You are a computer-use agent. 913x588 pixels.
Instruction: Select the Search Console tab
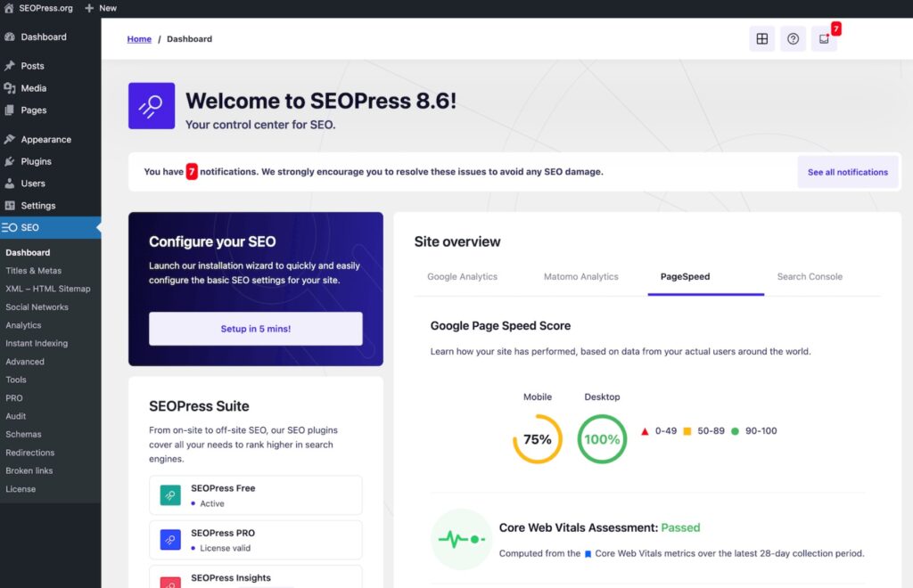[809, 277]
